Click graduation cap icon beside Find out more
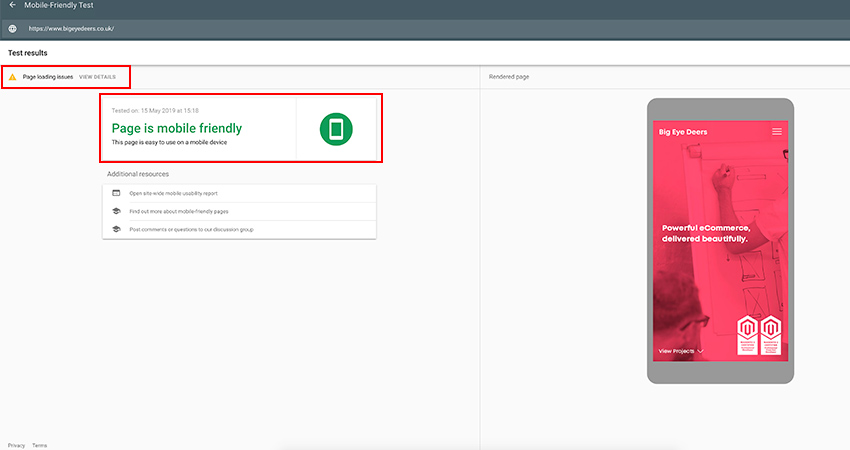Image resolution: width=850 pixels, height=450 pixels. tap(116, 211)
